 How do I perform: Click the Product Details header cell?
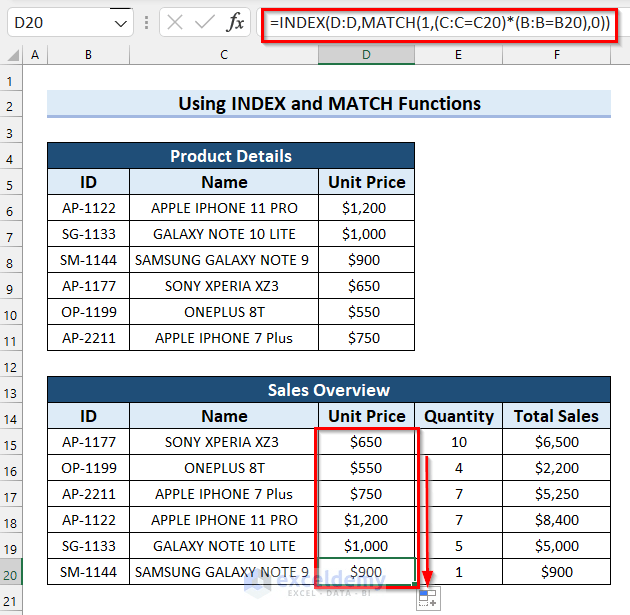tap(231, 156)
